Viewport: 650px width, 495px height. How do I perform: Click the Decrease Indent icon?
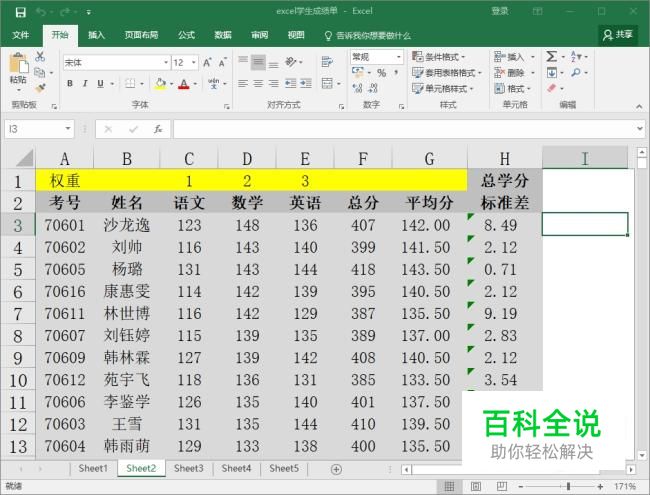coord(290,83)
